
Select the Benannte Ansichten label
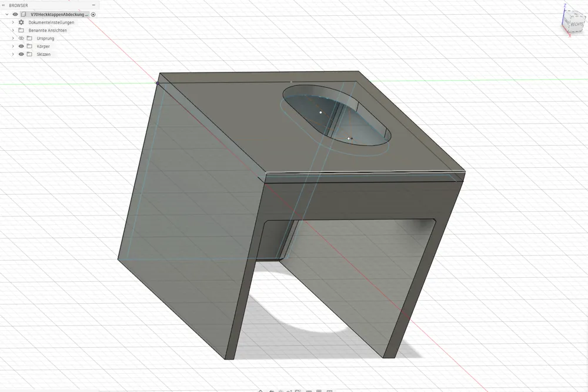[48, 31]
